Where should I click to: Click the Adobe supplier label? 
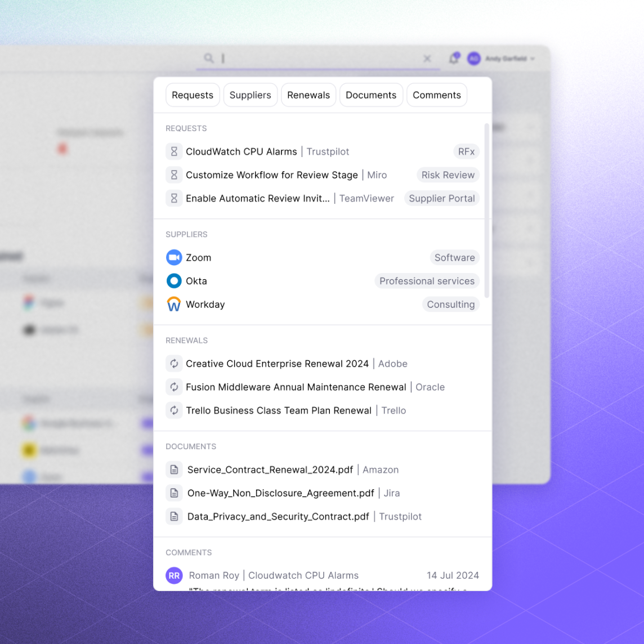click(392, 364)
